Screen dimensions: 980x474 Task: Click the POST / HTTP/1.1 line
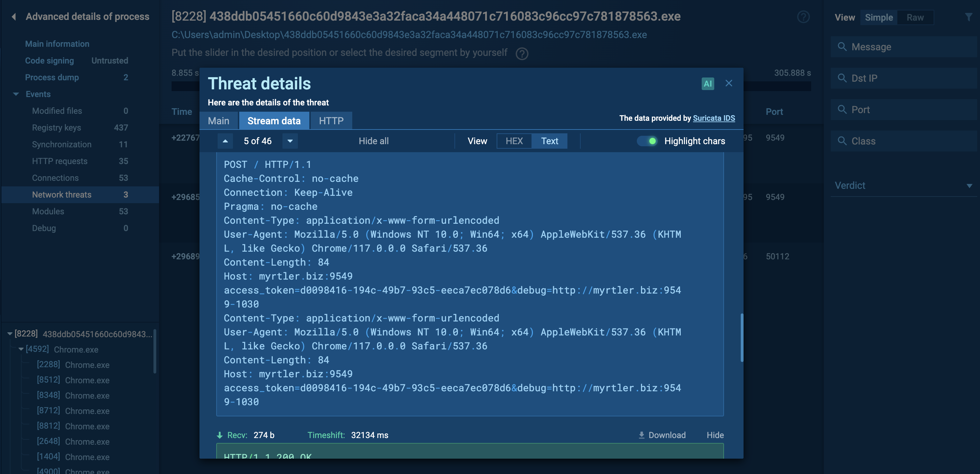(x=267, y=164)
